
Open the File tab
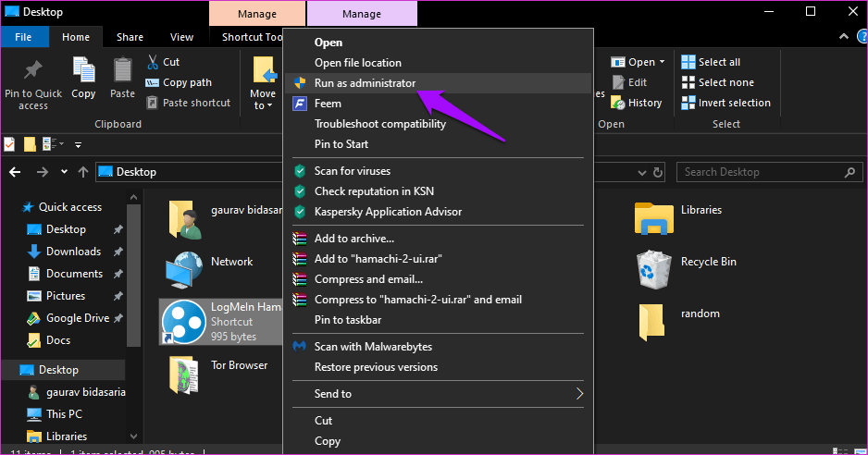click(23, 37)
